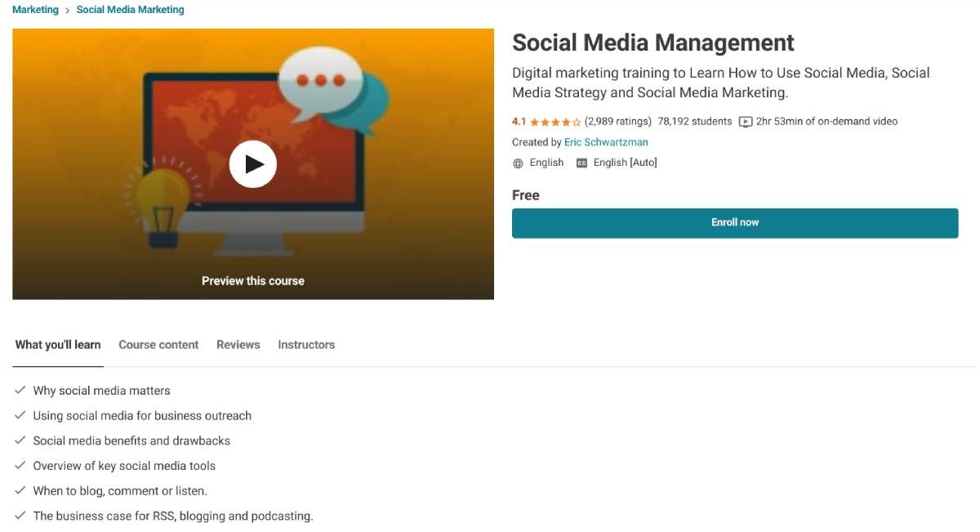980x532 pixels.
Task: Open the Marketing breadcrumb link
Action: click(35, 10)
